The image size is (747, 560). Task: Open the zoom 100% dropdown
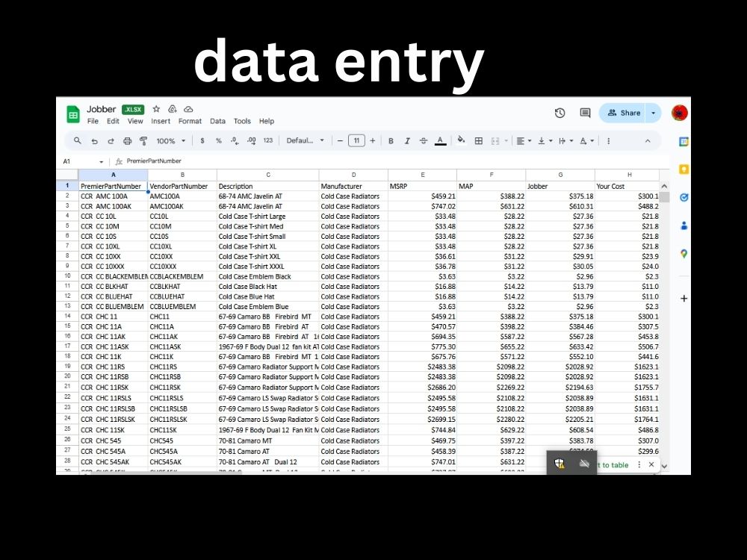pos(170,141)
